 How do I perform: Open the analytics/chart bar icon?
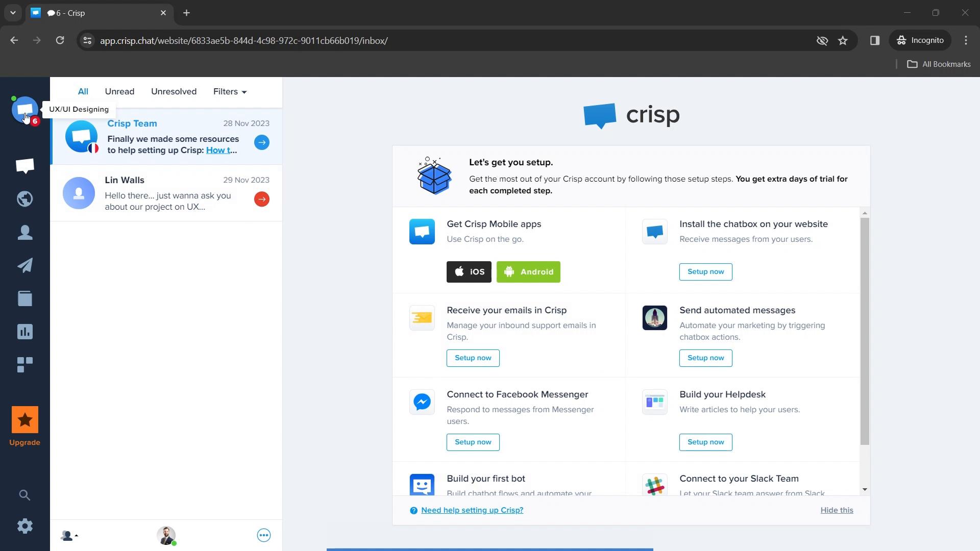coord(25,332)
